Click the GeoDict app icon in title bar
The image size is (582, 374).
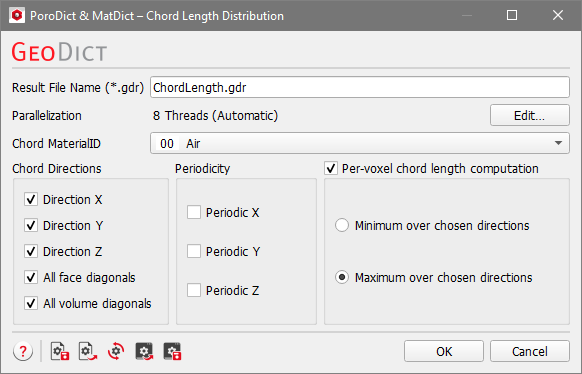pyautogui.click(x=17, y=15)
